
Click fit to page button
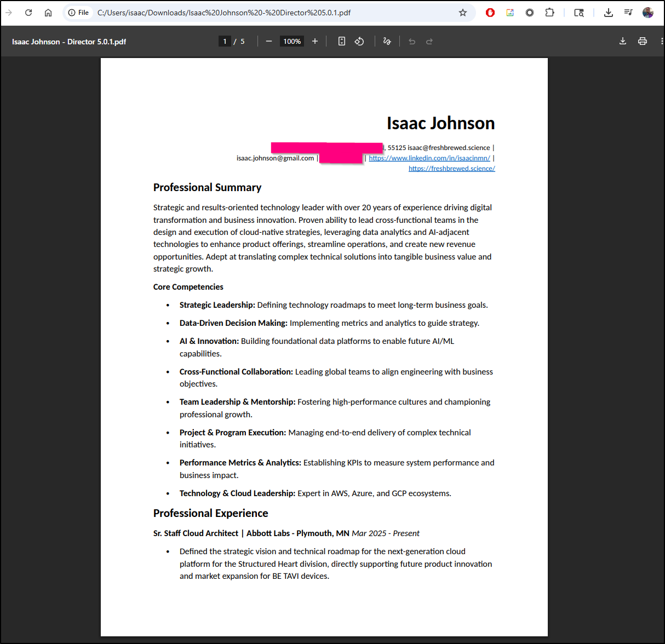click(x=342, y=41)
